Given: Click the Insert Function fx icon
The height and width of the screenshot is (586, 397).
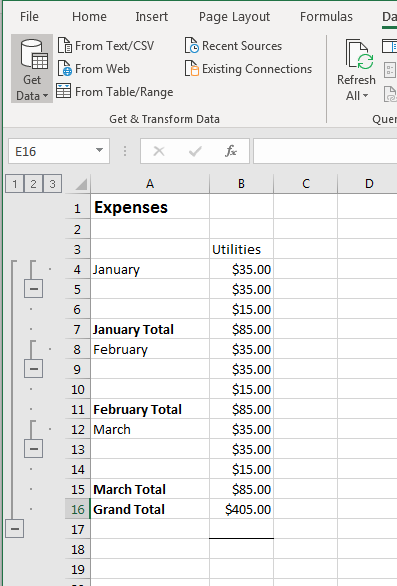Looking at the screenshot, I should coord(231,151).
